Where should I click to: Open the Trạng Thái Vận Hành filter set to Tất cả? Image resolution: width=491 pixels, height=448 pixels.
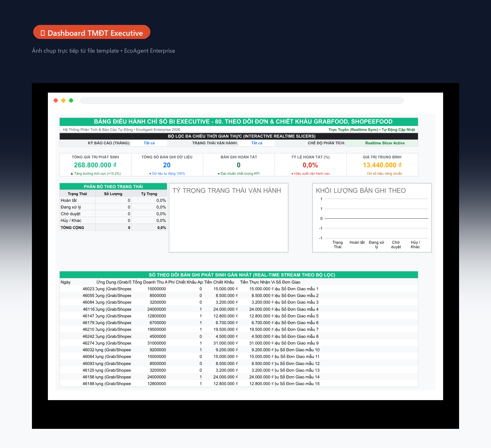pyautogui.click(x=257, y=143)
